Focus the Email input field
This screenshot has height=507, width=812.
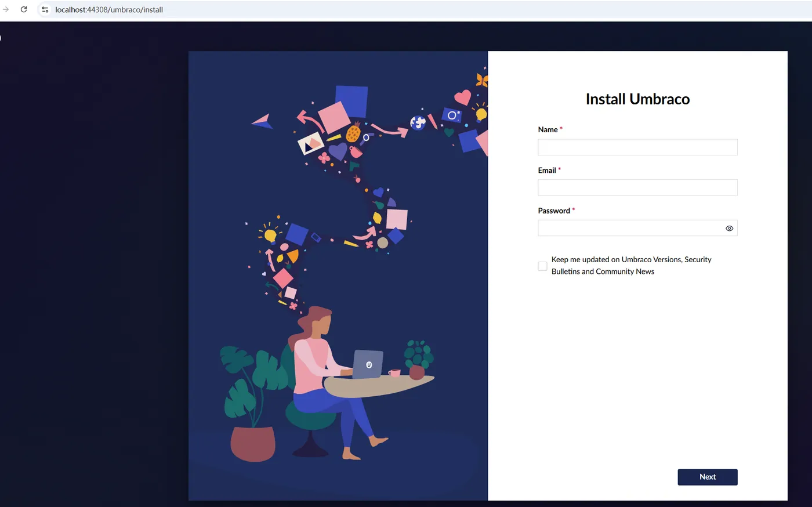[637, 187]
